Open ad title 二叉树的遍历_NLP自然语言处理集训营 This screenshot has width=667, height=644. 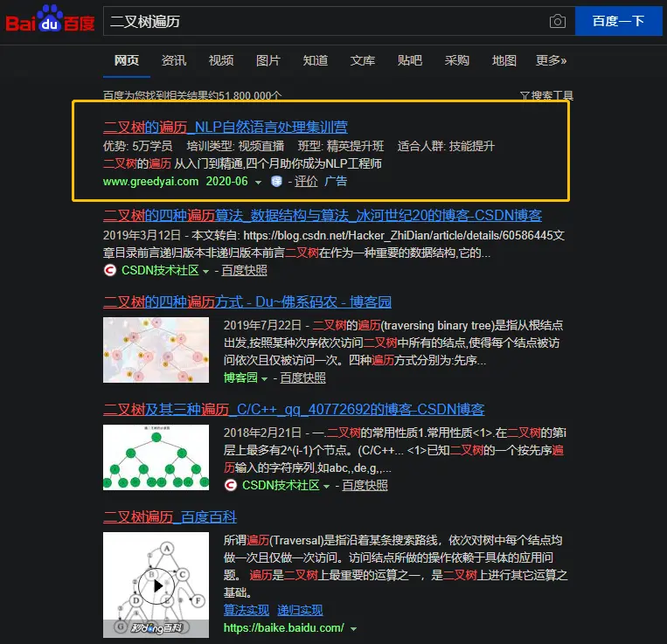[226, 127]
